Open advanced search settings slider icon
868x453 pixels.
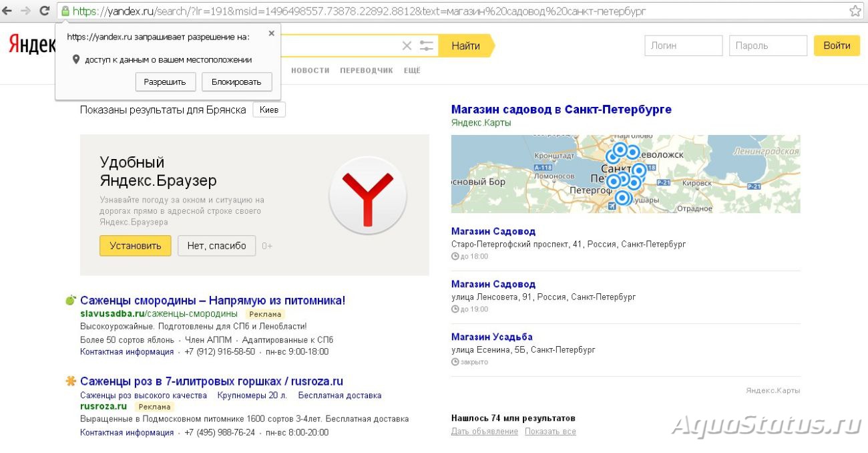point(427,45)
